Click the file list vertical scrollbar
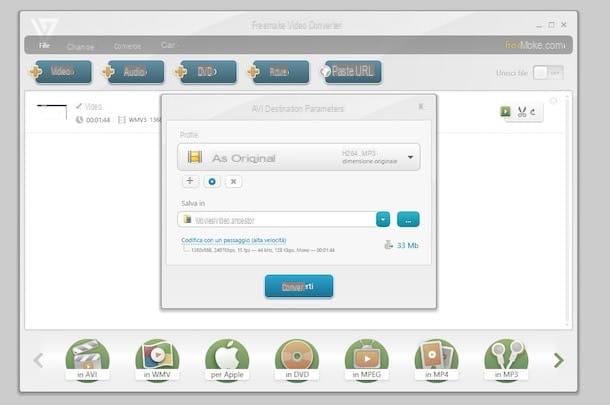 coord(567,210)
